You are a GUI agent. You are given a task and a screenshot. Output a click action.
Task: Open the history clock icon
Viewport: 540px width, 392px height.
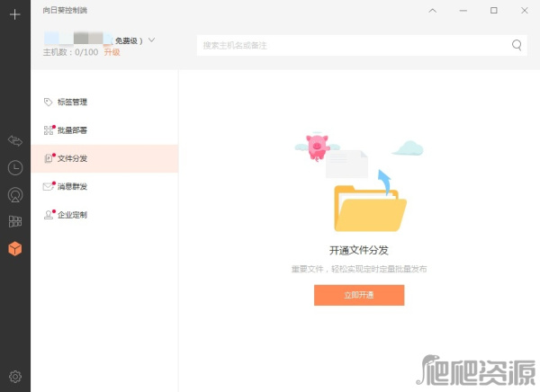[x=15, y=168]
